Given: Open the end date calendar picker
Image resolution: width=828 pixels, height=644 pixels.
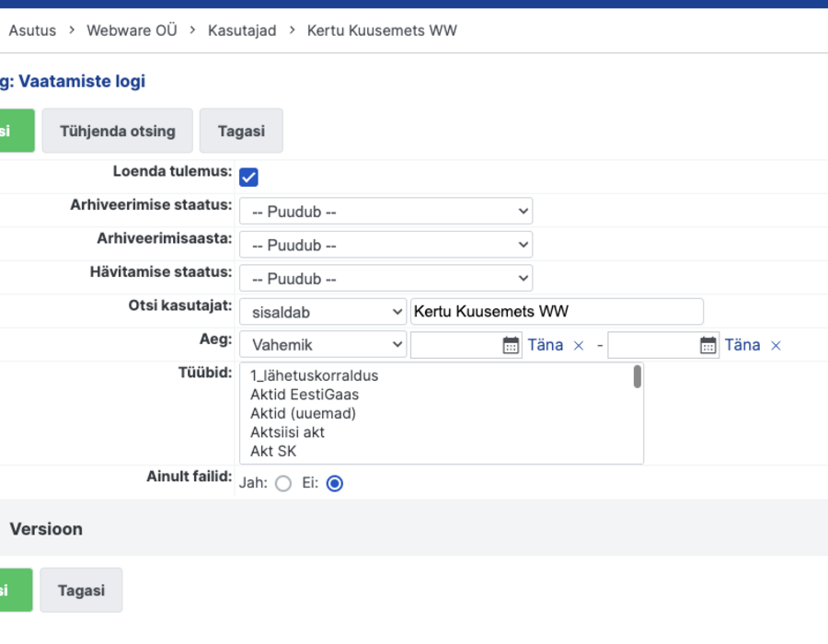Looking at the screenshot, I should coord(707,345).
